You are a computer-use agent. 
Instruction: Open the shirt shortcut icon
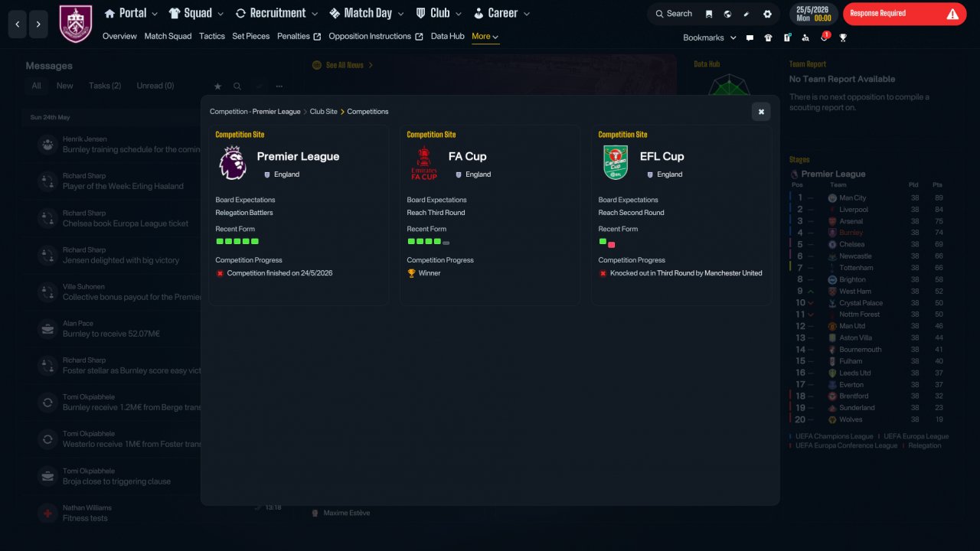click(768, 37)
